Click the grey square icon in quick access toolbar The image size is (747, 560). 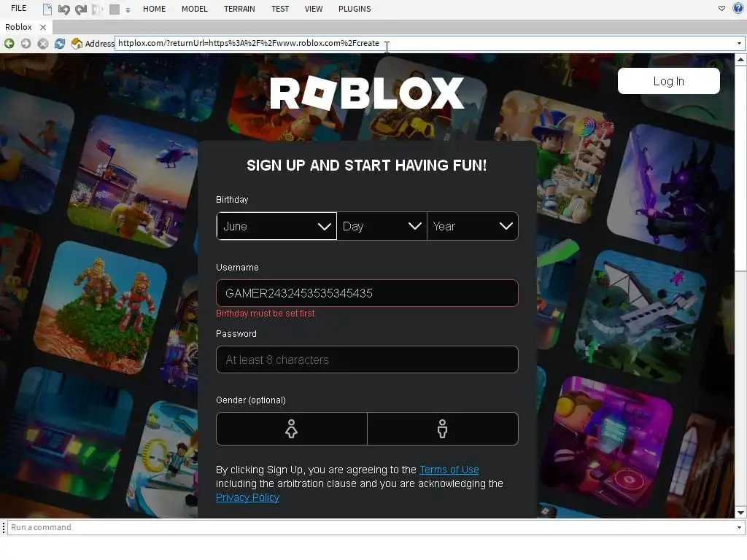point(115,9)
